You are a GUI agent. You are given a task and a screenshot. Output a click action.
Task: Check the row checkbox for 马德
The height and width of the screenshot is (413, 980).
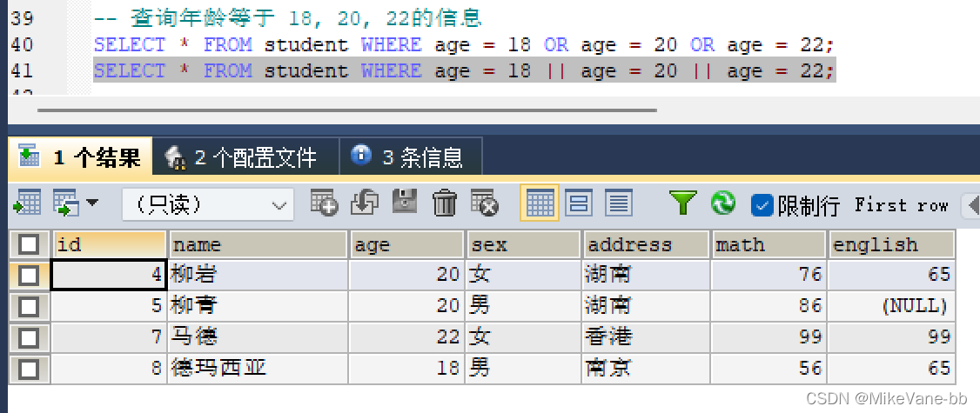(x=30, y=337)
